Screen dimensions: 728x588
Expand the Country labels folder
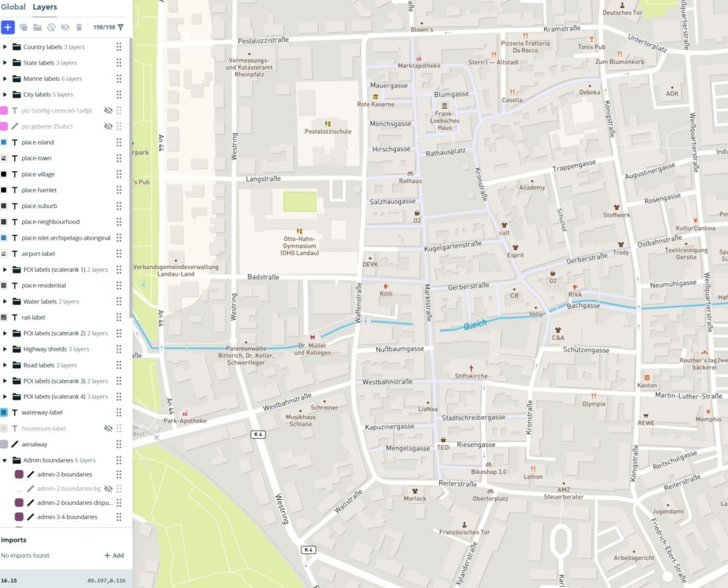(6, 47)
